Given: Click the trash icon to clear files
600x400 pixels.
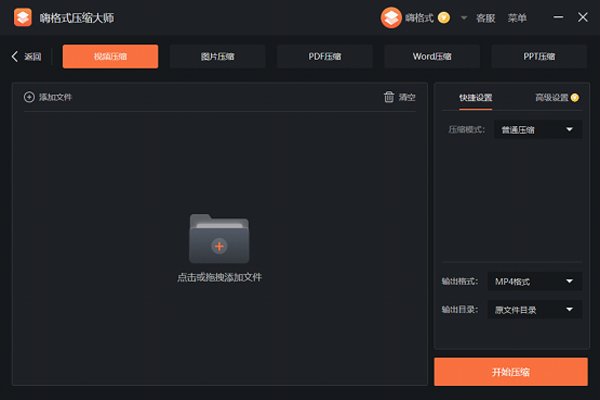Looking at the screenshot, I should (389, 97).
